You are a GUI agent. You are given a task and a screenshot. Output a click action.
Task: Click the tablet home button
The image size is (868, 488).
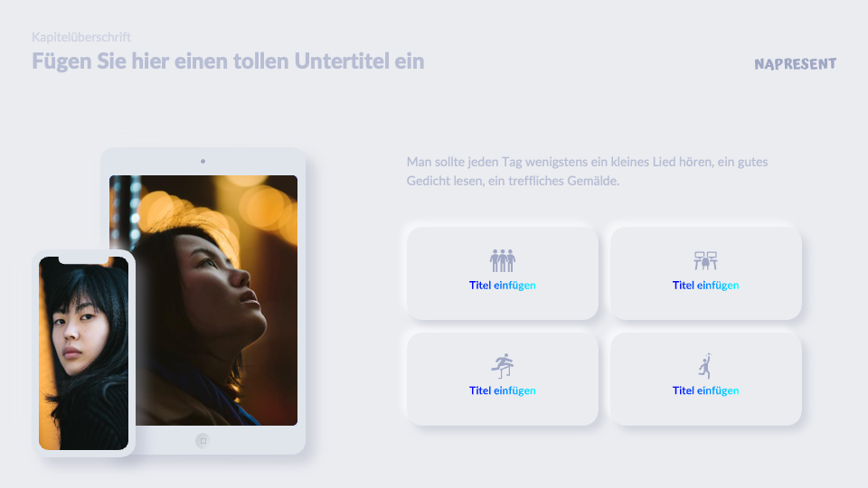pyautogui.click(x=203, y=441)
